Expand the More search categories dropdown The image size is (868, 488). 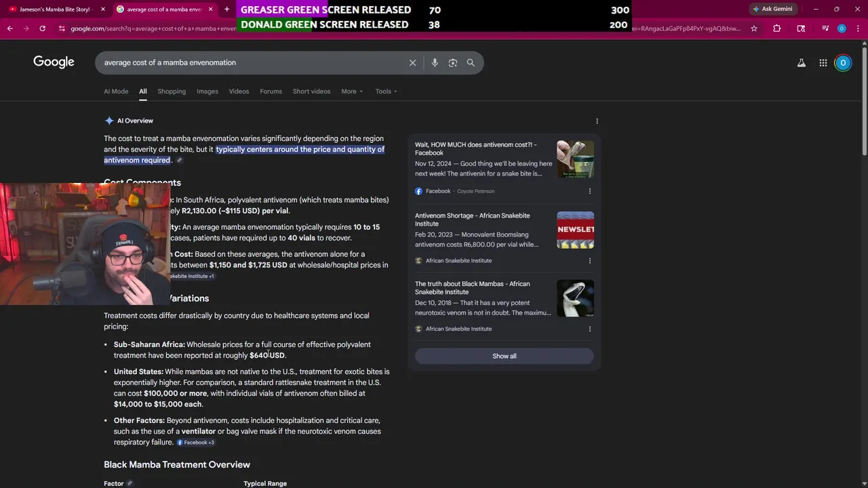[352, 91]
